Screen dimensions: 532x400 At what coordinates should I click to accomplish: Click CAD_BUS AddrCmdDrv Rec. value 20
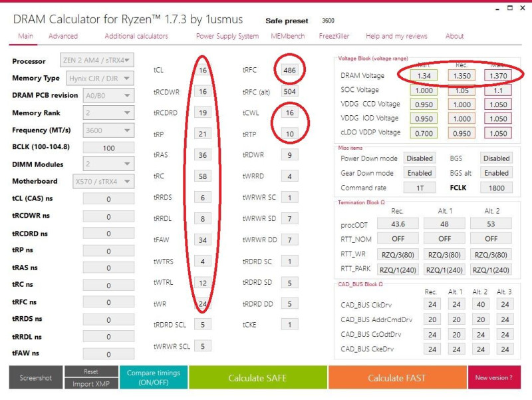pyautogui.click(x=432, y=319)
